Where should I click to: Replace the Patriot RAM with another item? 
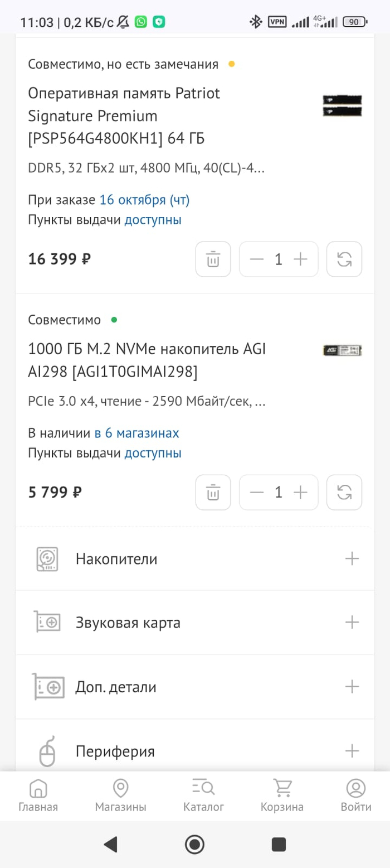[344, 259]
